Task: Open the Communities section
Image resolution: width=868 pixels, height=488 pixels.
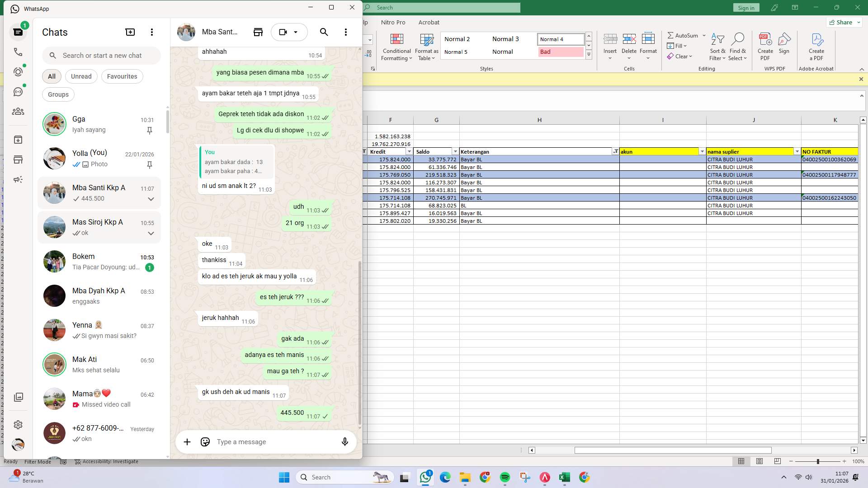Action: [x=18, y=111]
